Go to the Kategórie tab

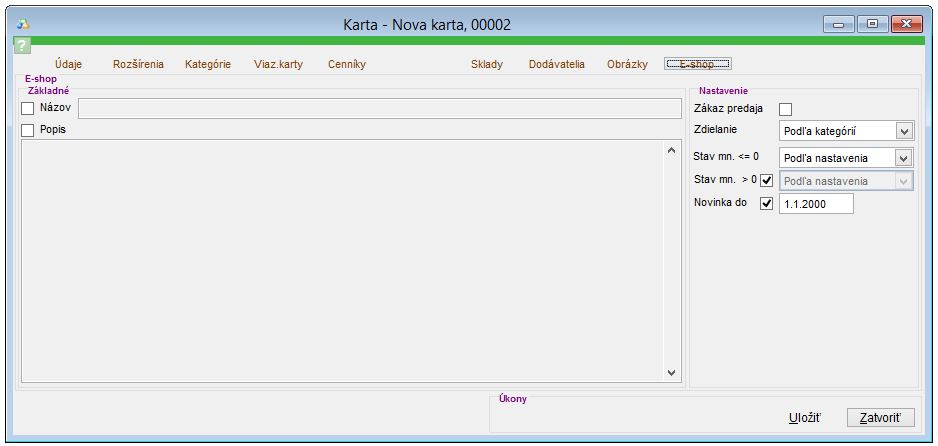pyautogui.click(x=208, y=65)
